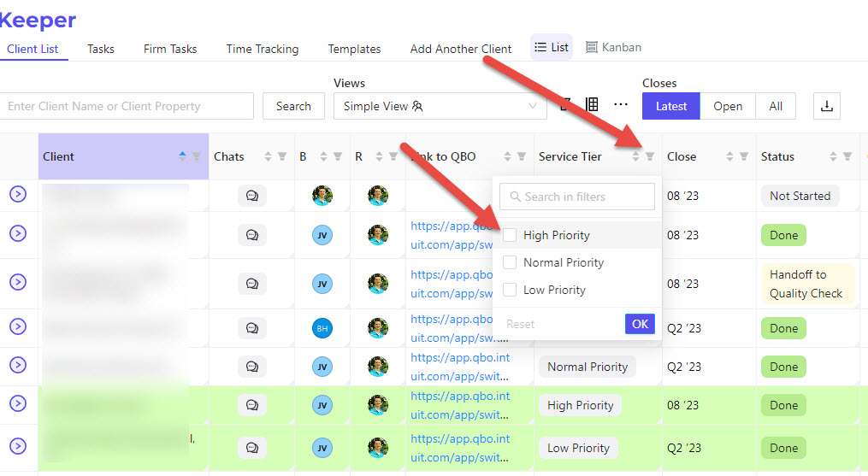Screen dimensions: 868x476
Task: Check the High Priority filter box
Action: [510, 235]
